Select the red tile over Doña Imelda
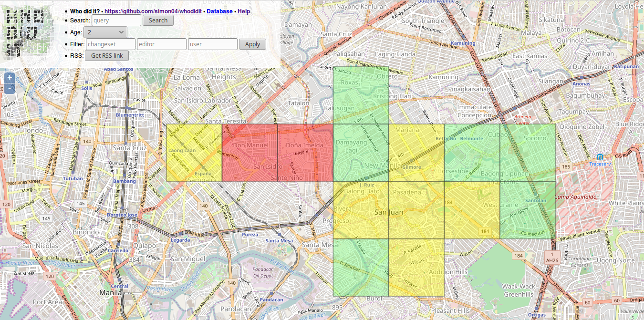 pos(305,153)
